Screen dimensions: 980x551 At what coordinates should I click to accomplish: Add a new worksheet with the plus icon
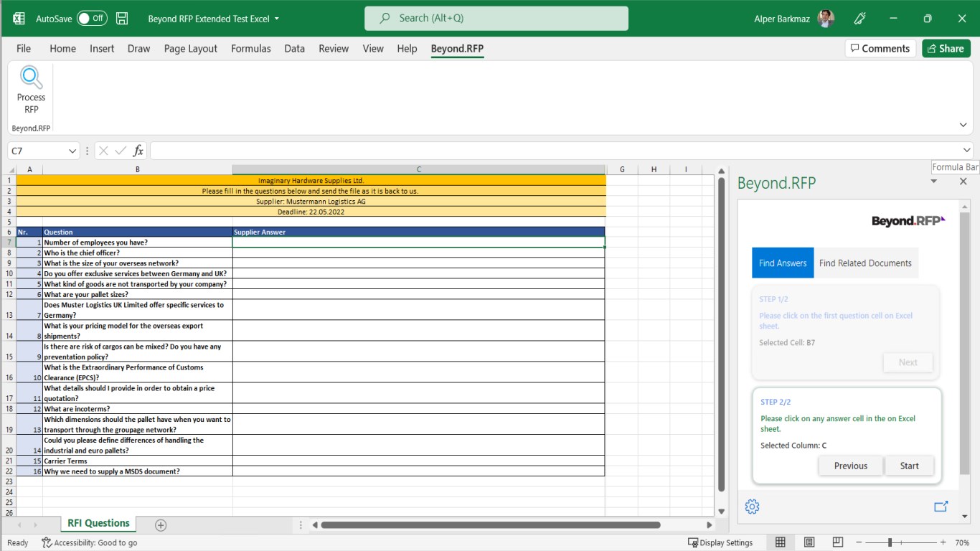160,525
